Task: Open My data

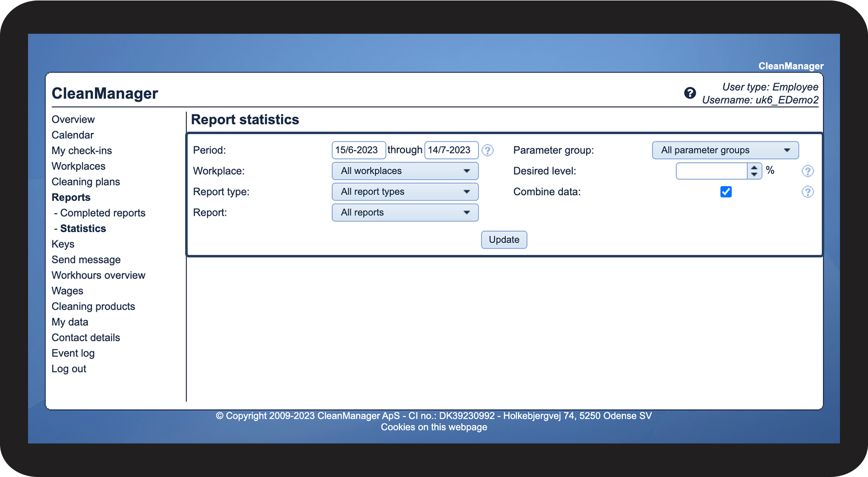Action: pos(70,322)
